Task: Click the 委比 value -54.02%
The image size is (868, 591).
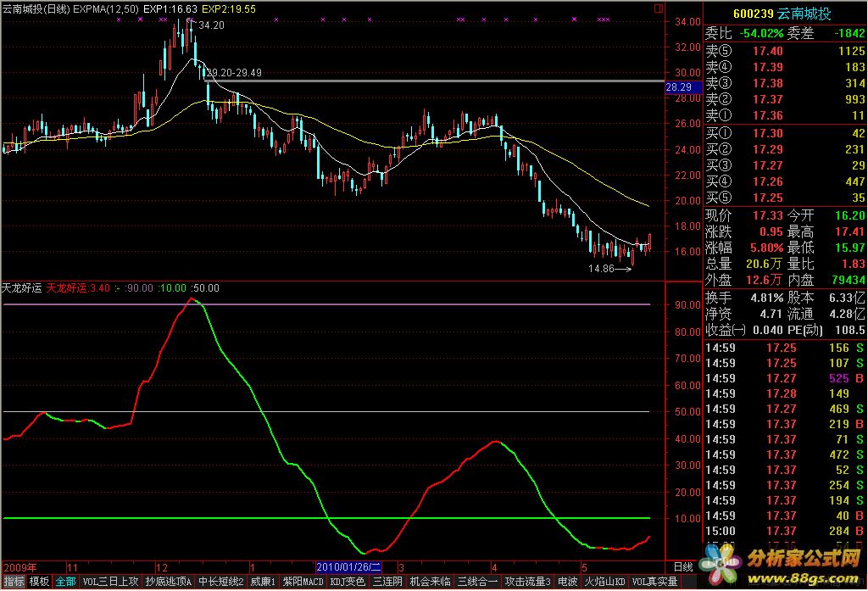Action: [x=761, y=33]
